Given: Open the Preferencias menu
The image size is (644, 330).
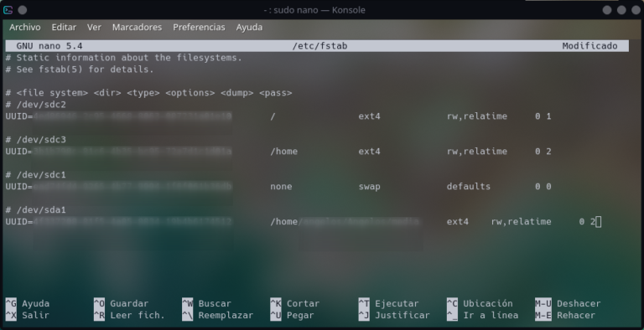Looking at the screenshot, I should click(199, 28).
